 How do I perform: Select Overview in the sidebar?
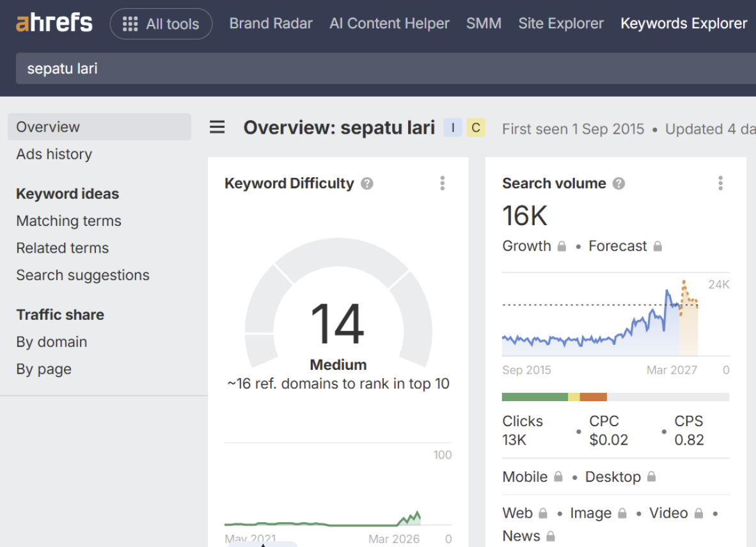pos(99,127)
